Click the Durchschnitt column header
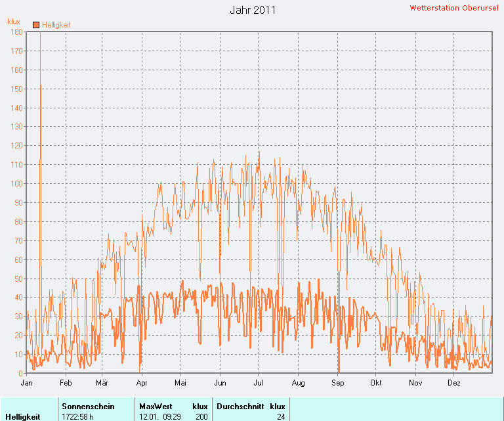Screen dimensions: 504x421 pos(240,407)
